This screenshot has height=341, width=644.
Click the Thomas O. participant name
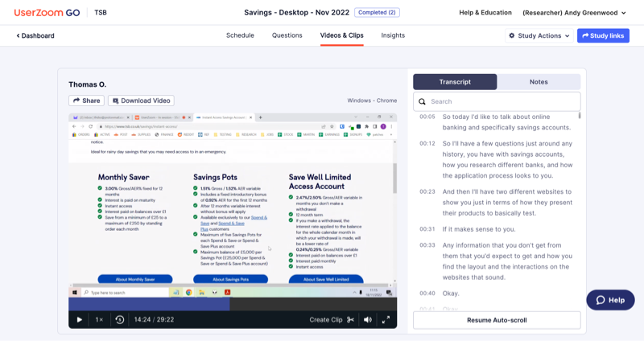[x=88, y=84]
